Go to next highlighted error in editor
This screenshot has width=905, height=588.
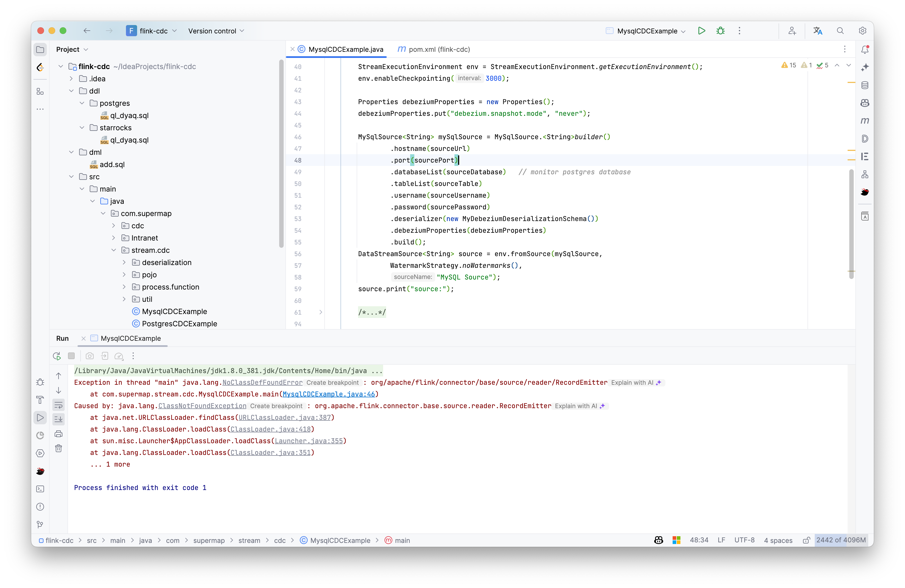(x=849, y=65)
